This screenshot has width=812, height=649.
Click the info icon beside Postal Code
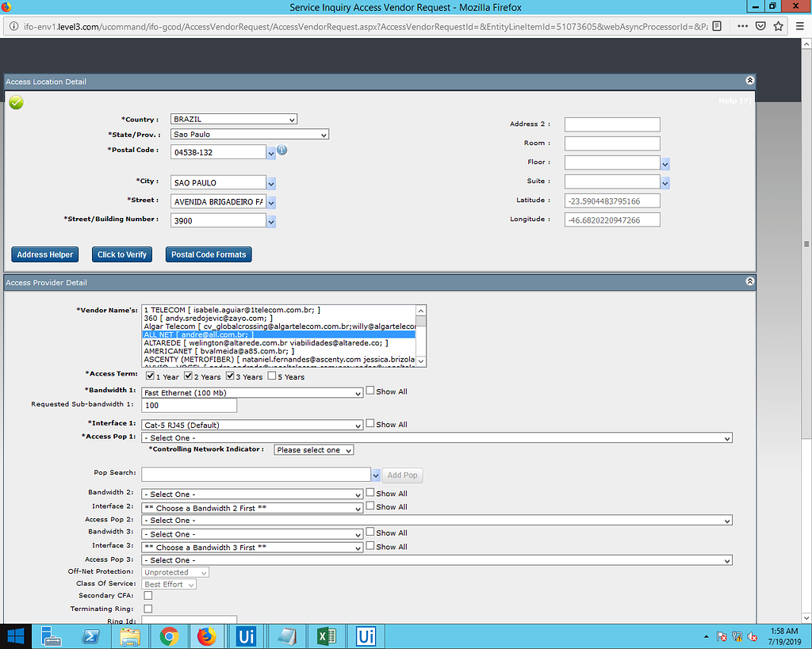282,149
